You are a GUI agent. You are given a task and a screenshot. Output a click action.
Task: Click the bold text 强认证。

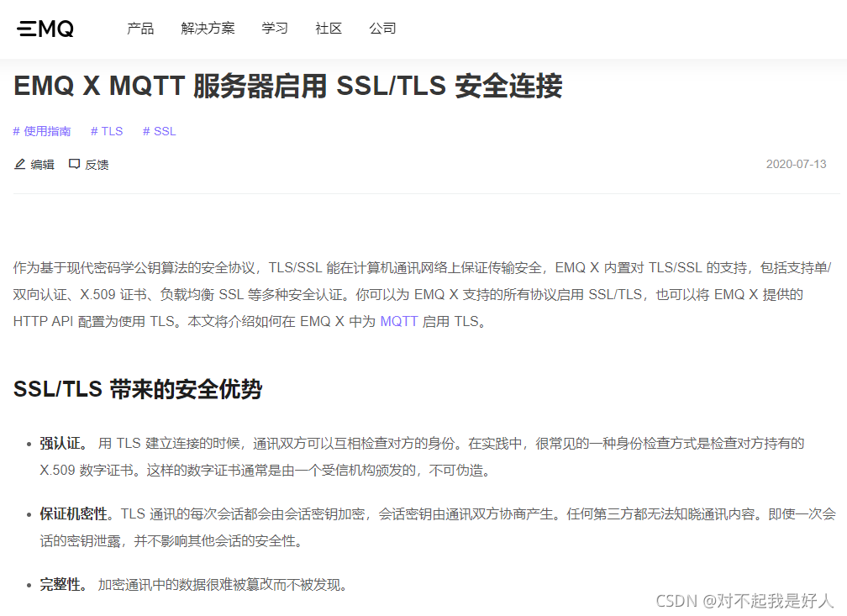click(64, 444)
